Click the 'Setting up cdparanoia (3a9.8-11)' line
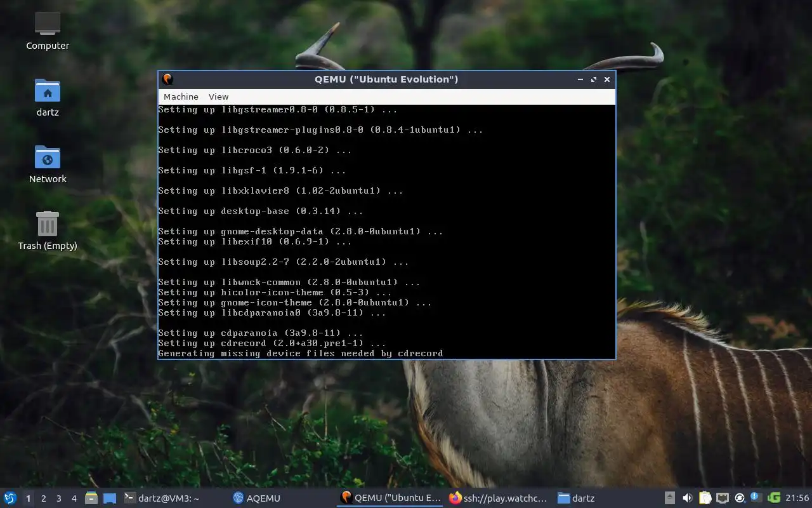 click(x=261, y=333)
